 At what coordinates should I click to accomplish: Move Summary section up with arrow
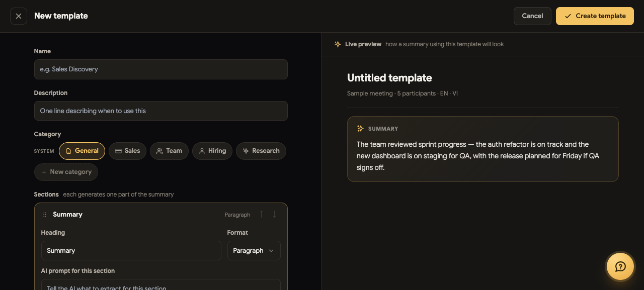pyautogui.click(x=261, y=215)
